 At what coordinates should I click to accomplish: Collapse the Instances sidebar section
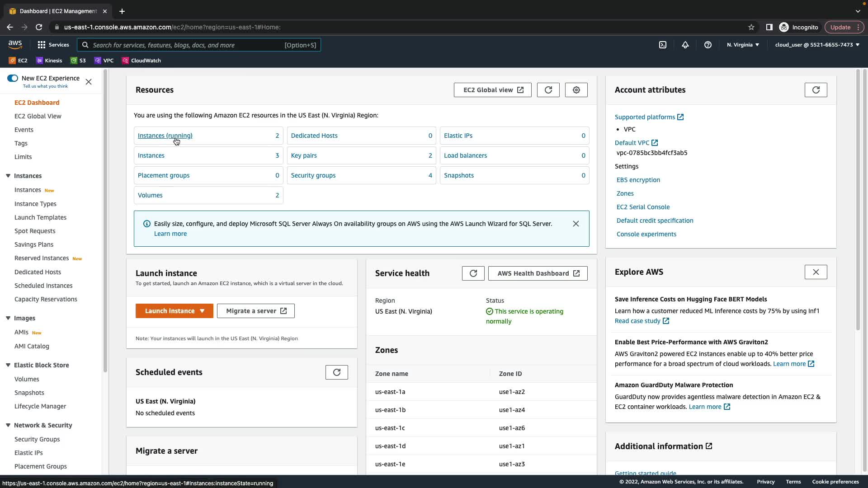tap(8, 176)
